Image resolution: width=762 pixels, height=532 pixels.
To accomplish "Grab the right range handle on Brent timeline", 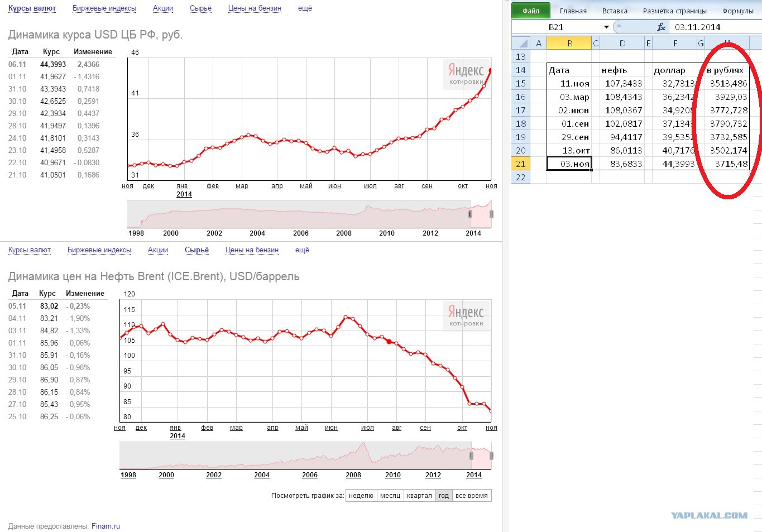I will (x=491, y=456).
